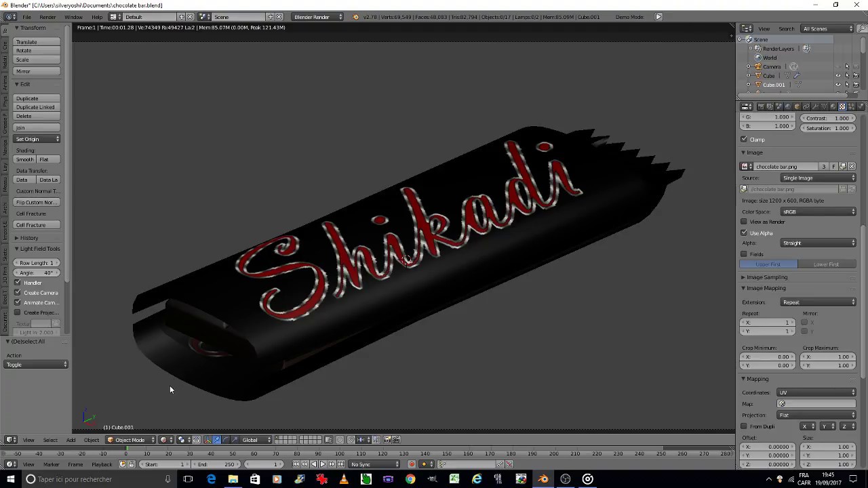
Task: Open the Global orientation dropdown
Action: coord(256,439)
